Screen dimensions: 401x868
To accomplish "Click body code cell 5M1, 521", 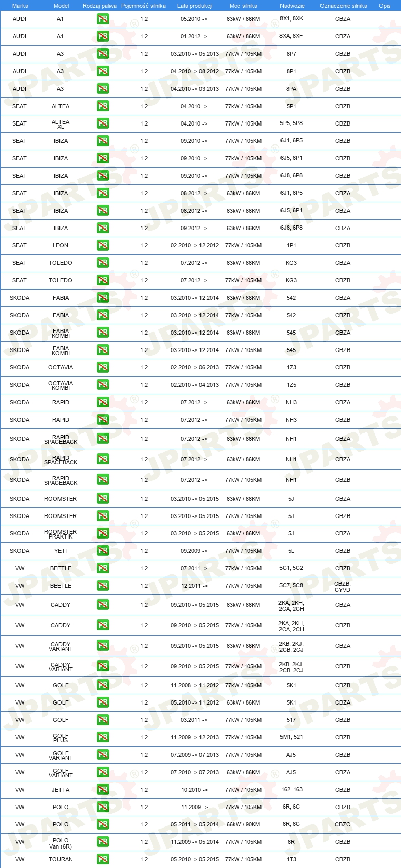I will click(x=291, y=737).
